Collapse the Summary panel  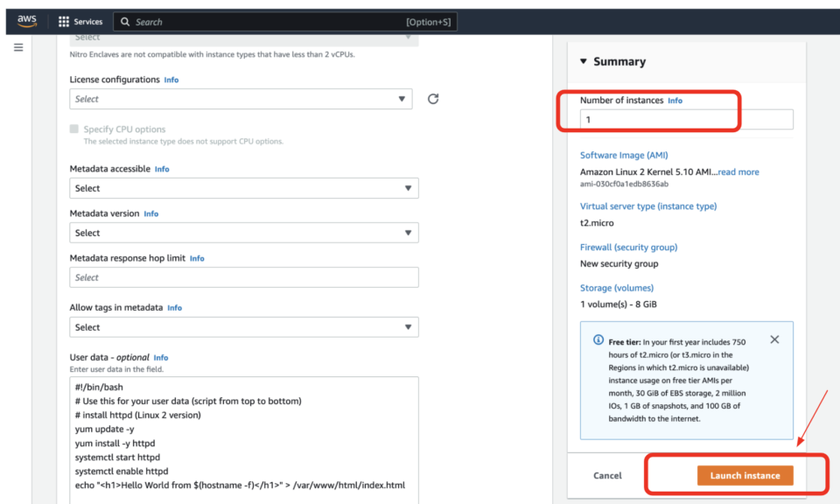[583, 61]
